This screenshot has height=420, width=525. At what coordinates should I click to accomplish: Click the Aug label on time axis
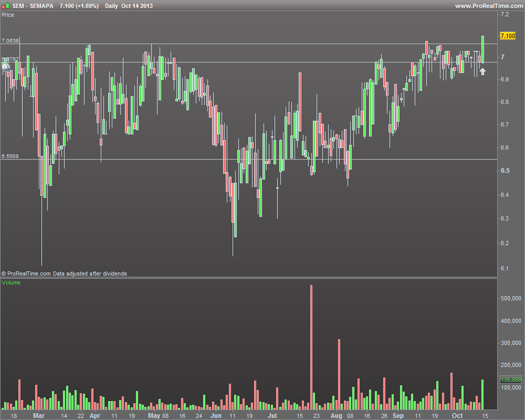point(336,416)
